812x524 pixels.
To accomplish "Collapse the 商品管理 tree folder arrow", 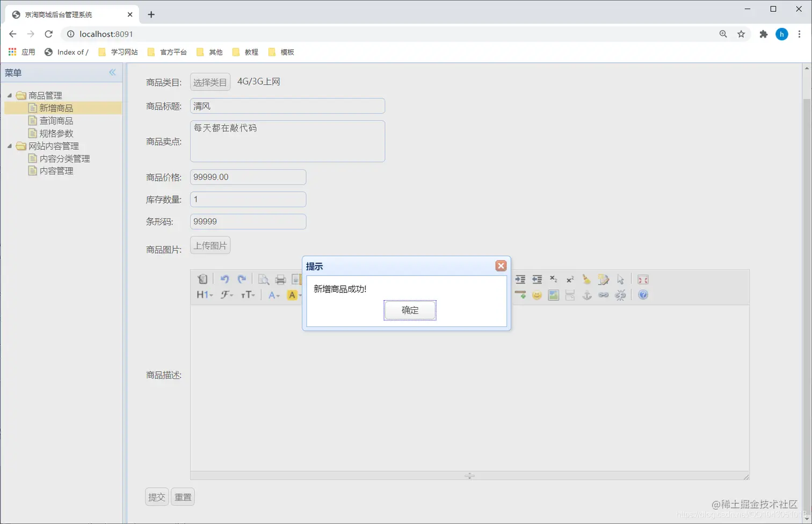I will [x=10, y=96].
